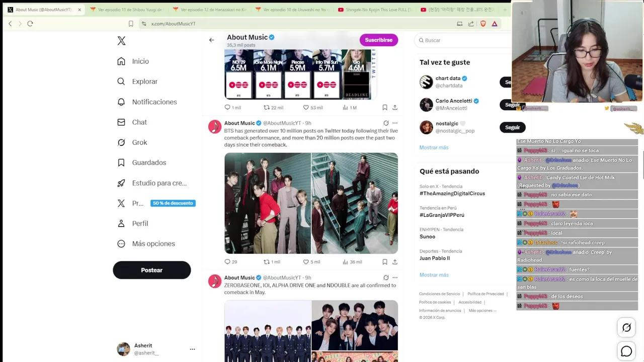Open #LaGranjaVIPPerú trend
The image size is (644, 362).
(442, 215)
